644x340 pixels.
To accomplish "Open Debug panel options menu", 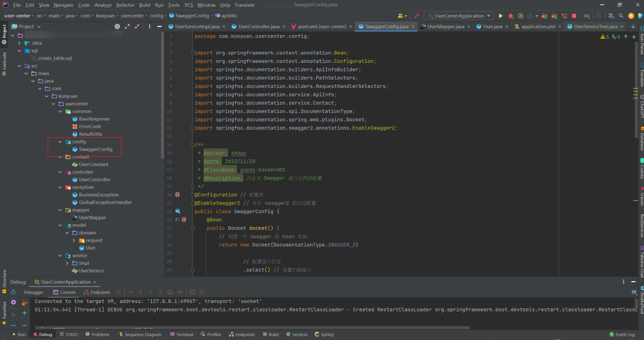I will 624,282.
